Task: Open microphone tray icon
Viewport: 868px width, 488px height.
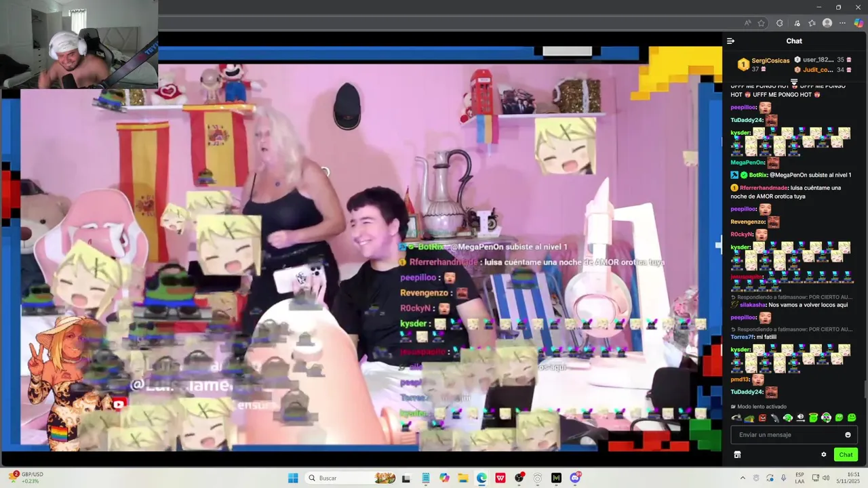Action: click(x=783, y=478)
